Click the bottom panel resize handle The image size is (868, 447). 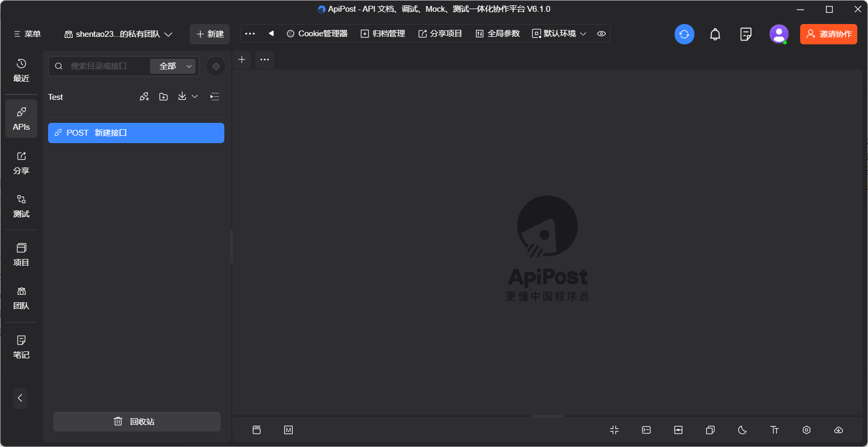pos(548,416)
